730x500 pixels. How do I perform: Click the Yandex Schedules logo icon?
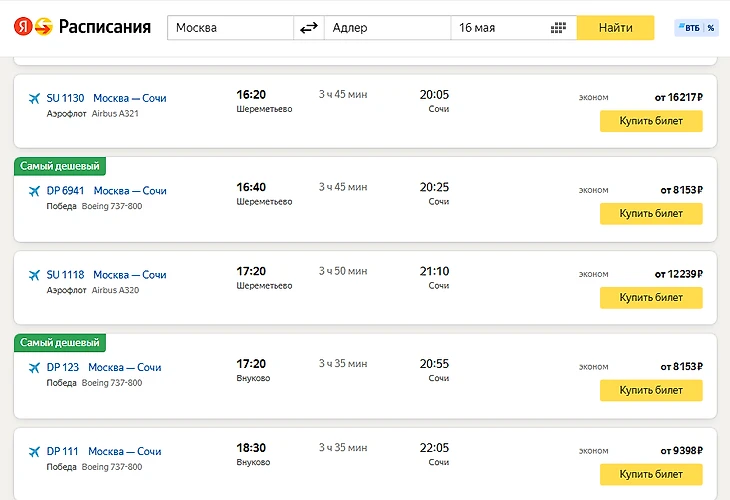point(31,27)
